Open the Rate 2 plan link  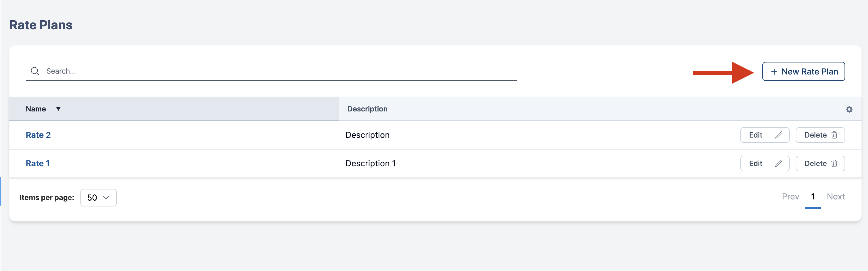[x=38, y=135]
